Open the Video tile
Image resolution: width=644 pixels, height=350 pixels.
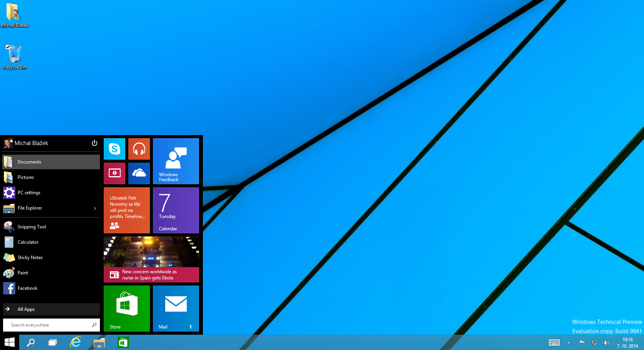tap(115, 173)
